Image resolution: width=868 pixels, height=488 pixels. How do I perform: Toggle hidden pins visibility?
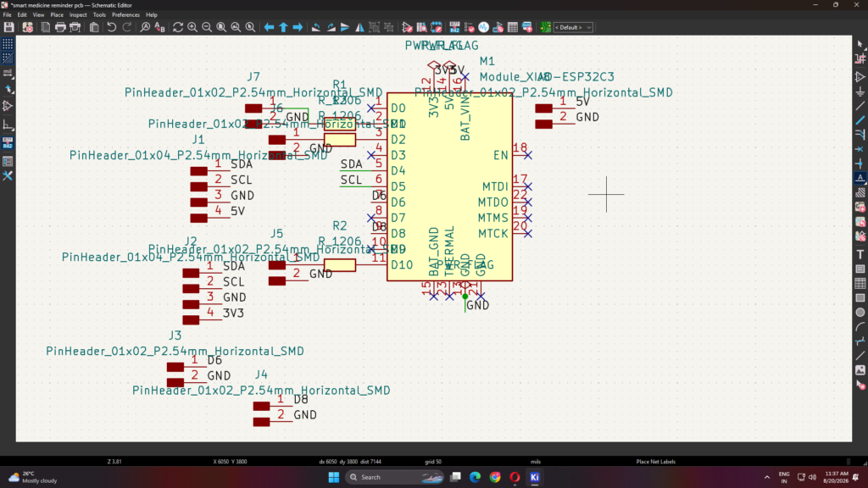pos(8,106)
